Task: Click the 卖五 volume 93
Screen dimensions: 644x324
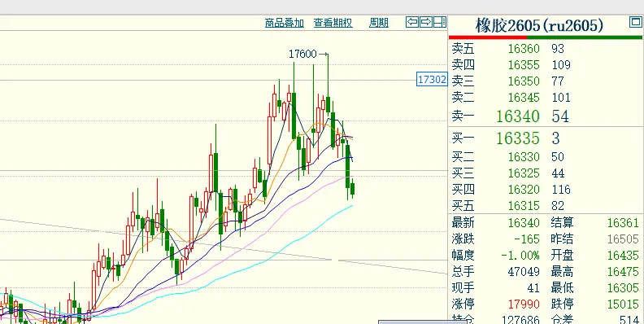Action: pos(558,49)
